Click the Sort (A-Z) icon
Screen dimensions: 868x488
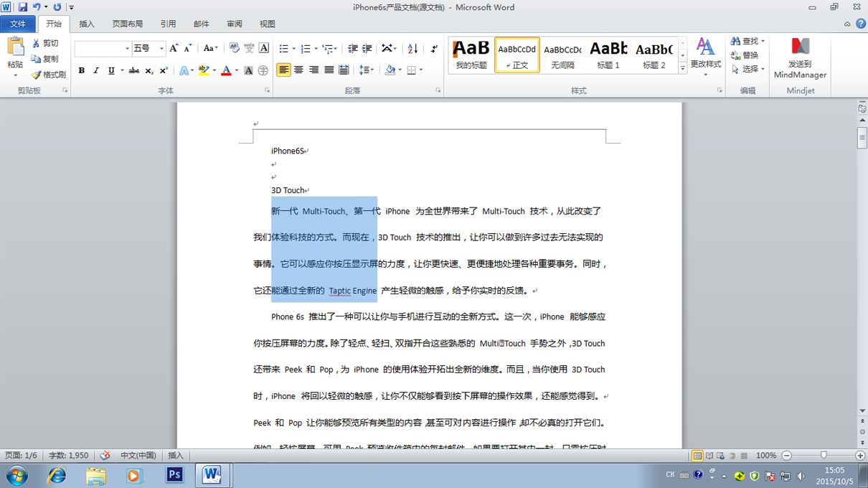coord(413,48)
